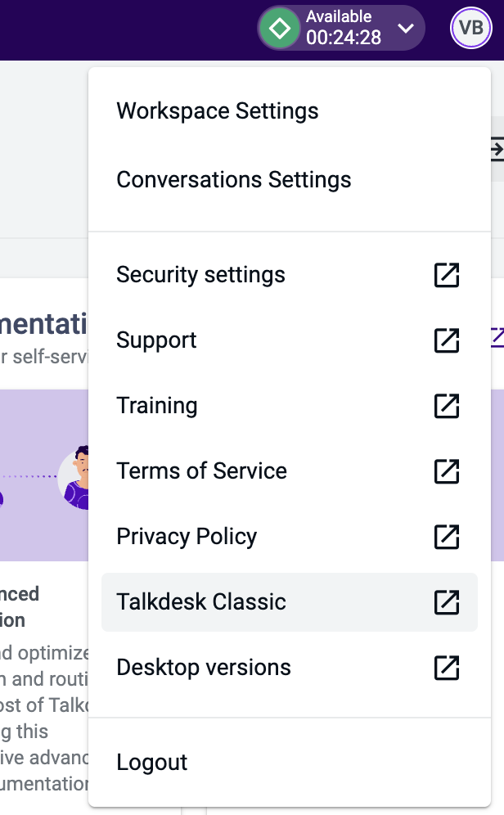Viewport: 504px width, 815px height.
Task: Click the green diamond availability status icon
Action: [279, 27]
